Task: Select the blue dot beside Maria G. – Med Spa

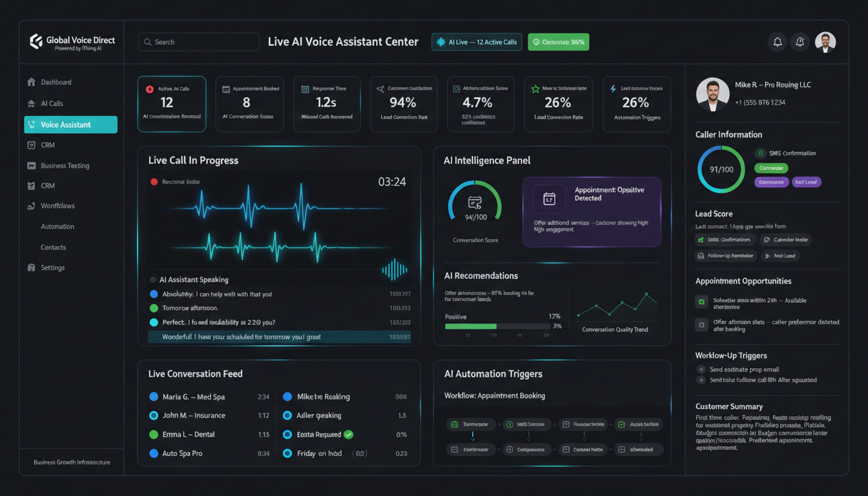Action: [154, 397]
